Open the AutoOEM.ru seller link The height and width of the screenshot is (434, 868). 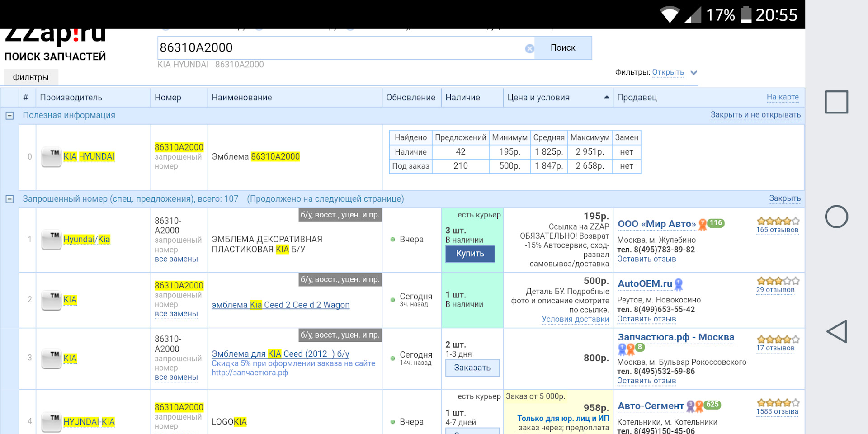coord(645,284)
